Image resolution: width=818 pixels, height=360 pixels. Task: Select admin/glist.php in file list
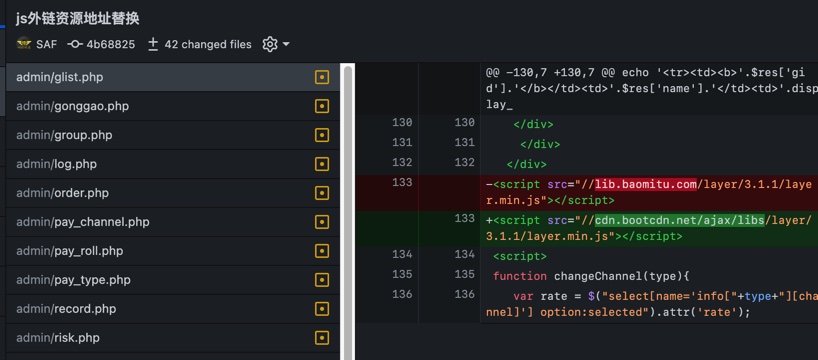[173, 77]
